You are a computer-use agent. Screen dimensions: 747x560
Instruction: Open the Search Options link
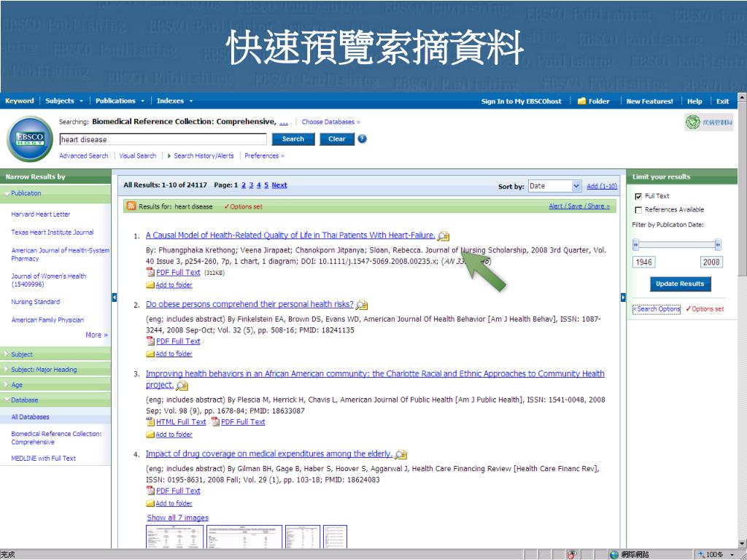(x=657, y=309)
